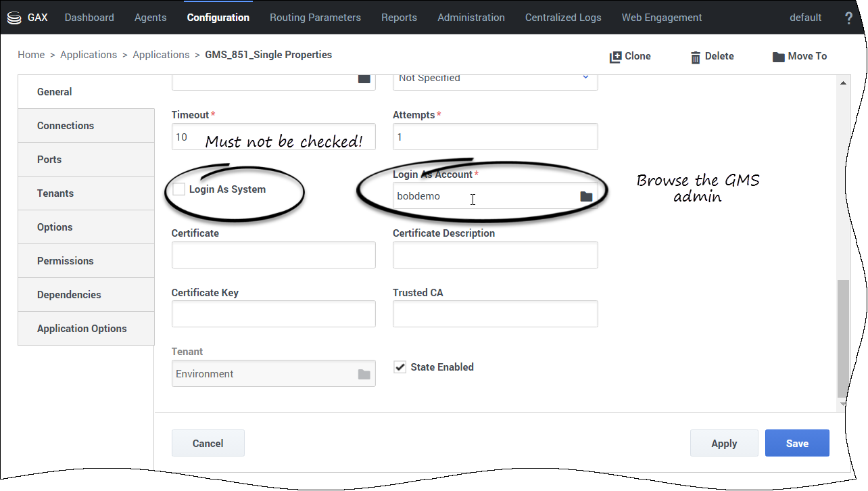Click the scrollbar down arrow
The image size is (868, 491).
pyautogui.click(x=842, y=404)
